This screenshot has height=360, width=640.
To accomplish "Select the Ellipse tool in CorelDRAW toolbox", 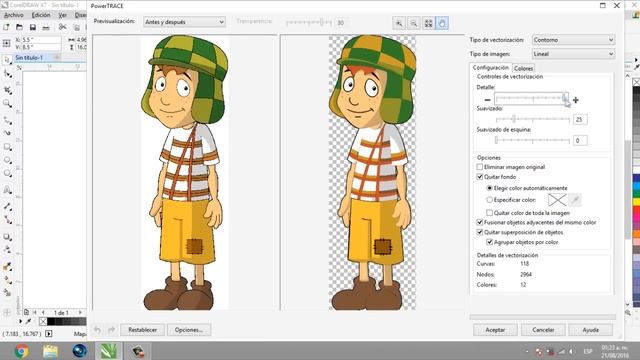I will (x=7, y=160).
